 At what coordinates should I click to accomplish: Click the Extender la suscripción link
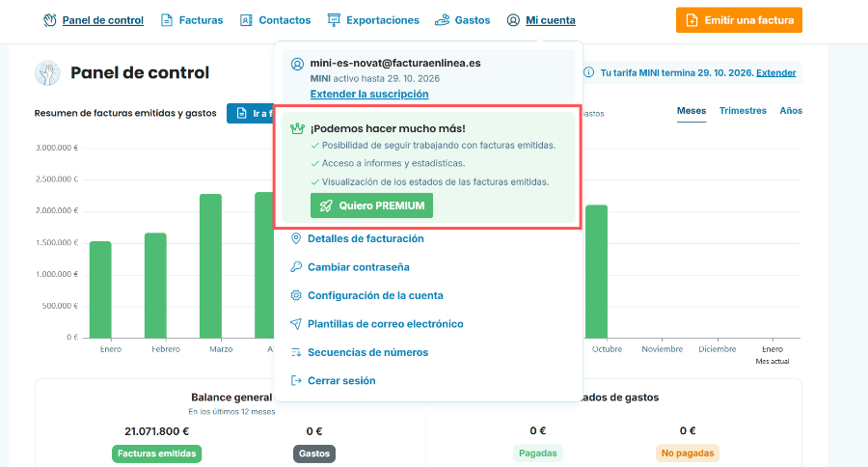369,95
